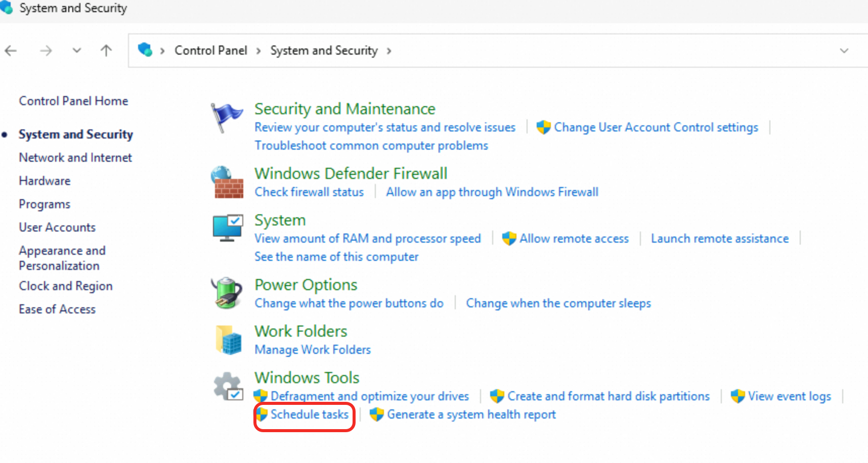Expand the address bar history dropdown
This screenshot has height=463, width=868.
844,51
